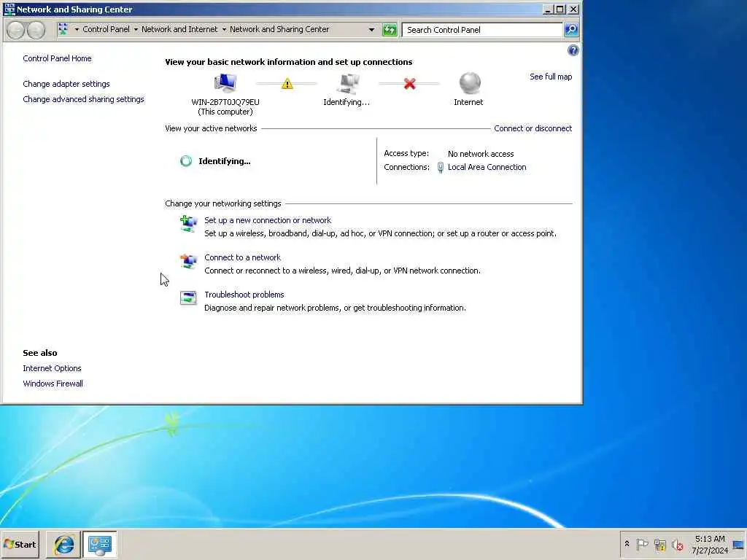Screen dimensions: 747x560
Task: Click the Search Control Panel field
Action: (x=482, y=29)
